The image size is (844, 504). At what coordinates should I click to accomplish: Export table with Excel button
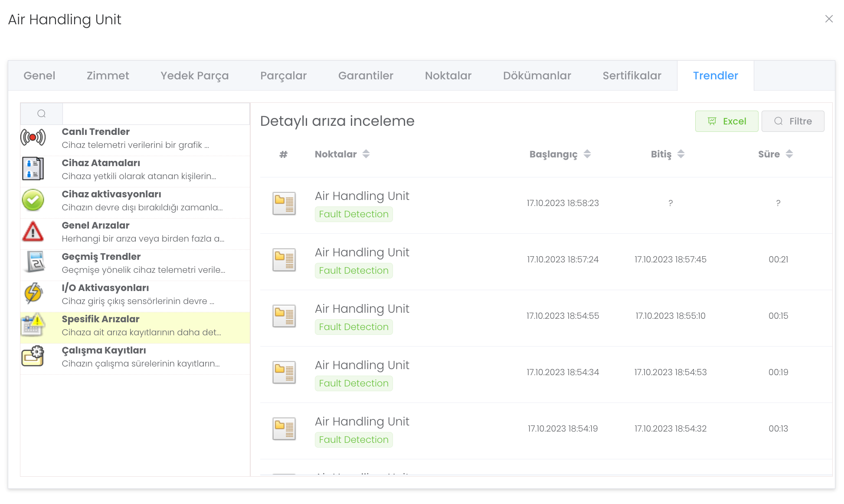pyautogui.click(x=726, y=121)
